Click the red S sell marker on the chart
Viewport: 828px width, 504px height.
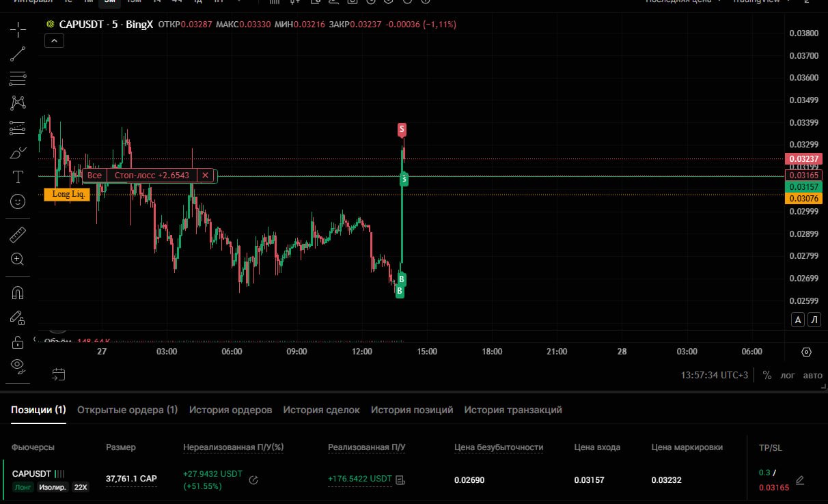[402, 129]
